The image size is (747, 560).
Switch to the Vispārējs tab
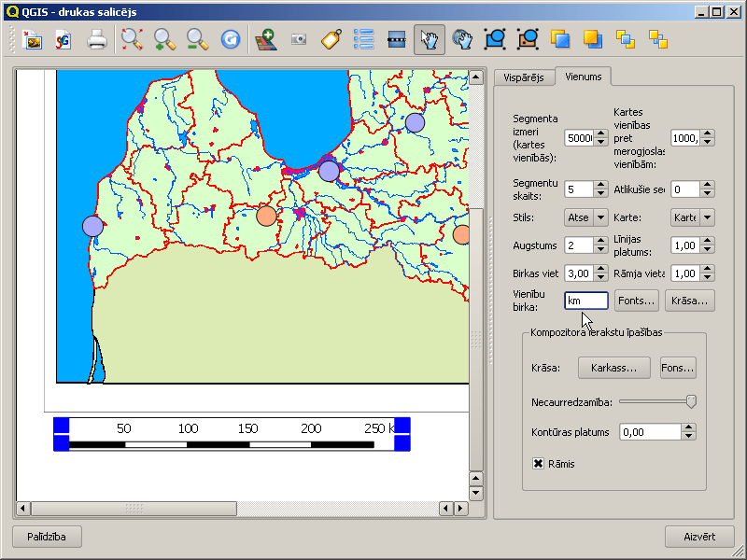pyautogui.click(x=524, y=77)
